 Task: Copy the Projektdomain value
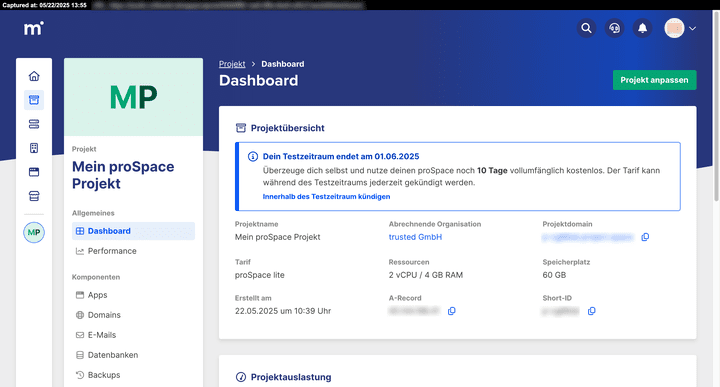tap(645, 237)
